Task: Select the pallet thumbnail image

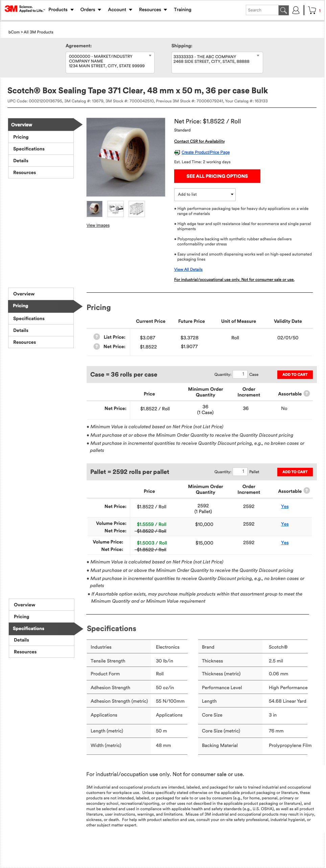Action: click(x=137, y=209)
